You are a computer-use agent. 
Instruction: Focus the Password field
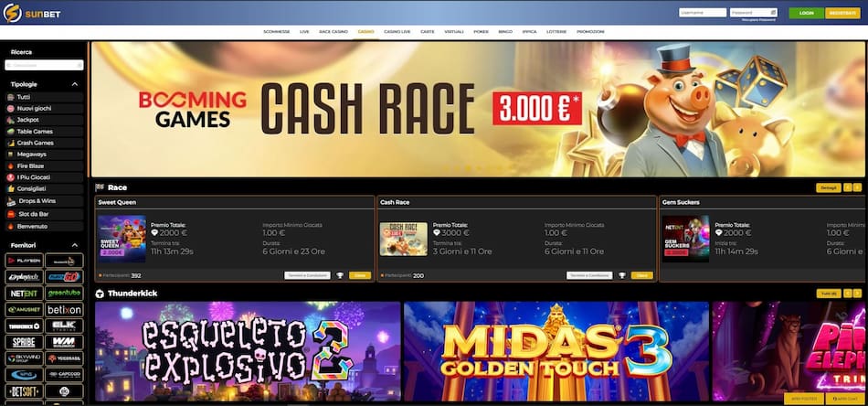point(754,12)
